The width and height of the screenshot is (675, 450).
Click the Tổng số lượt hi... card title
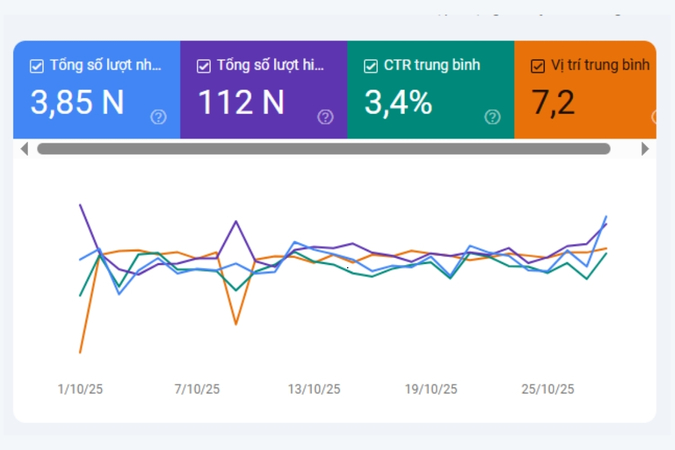click(x=270, y=65)
